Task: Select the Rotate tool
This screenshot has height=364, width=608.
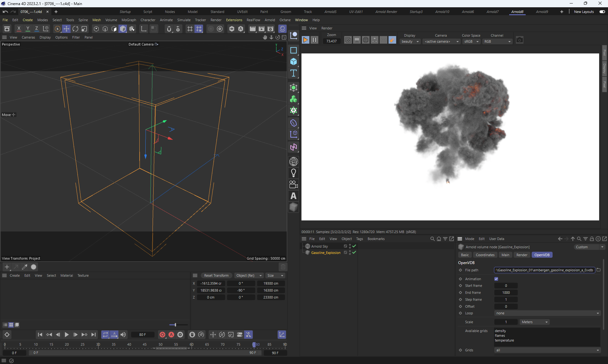Action: [75, 29]
